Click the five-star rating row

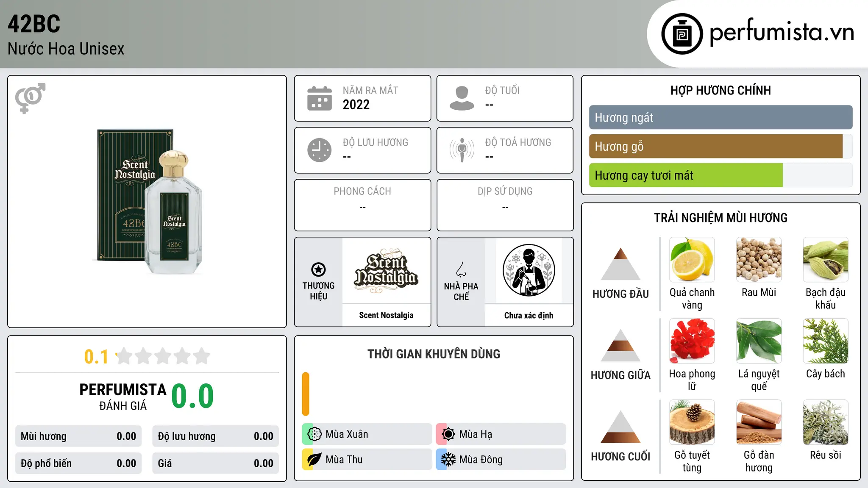pos(163,356)
